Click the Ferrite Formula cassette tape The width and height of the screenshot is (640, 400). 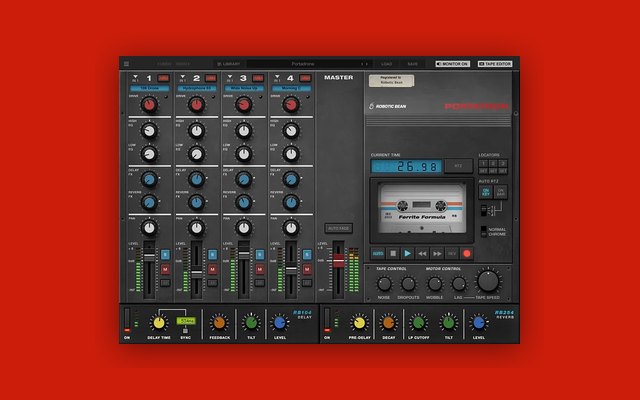coord(422,208)
